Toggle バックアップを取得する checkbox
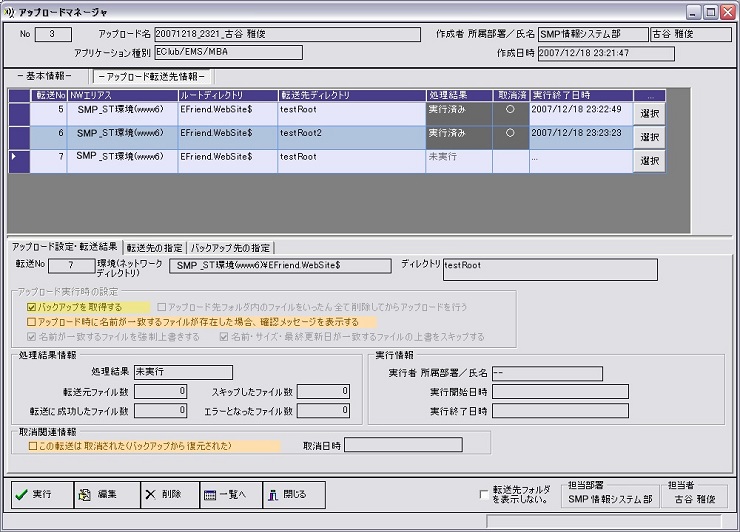The width and height of the screenshot is (740, 532). pyautogui.click(x=32, y=307)
